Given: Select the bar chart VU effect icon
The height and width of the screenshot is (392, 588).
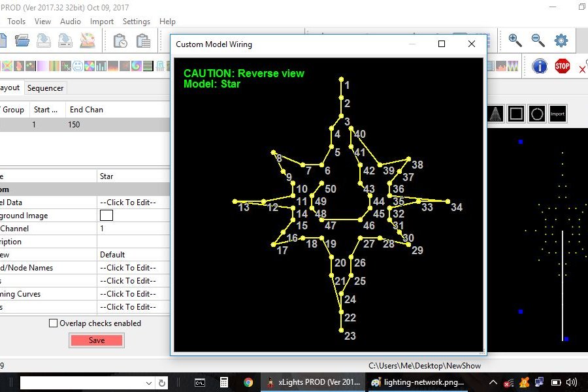Looking at the screenshot, I should pos(101,67).
